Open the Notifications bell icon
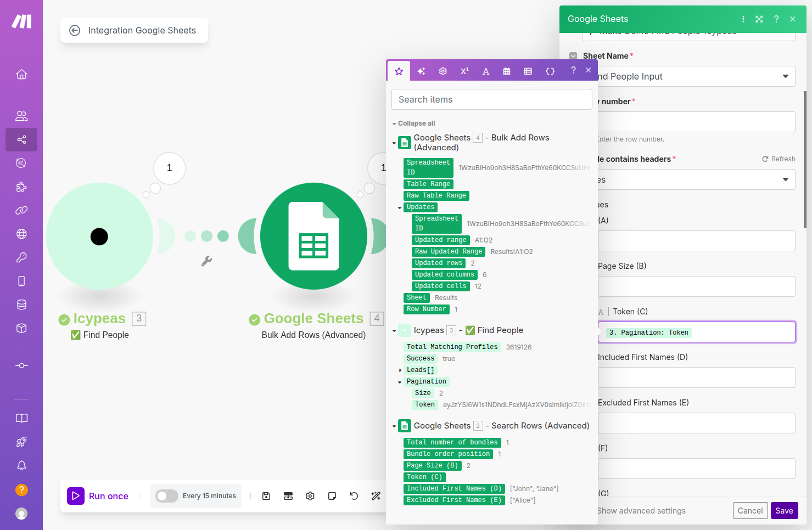This screenshot has height=530, width=812. 21,465
